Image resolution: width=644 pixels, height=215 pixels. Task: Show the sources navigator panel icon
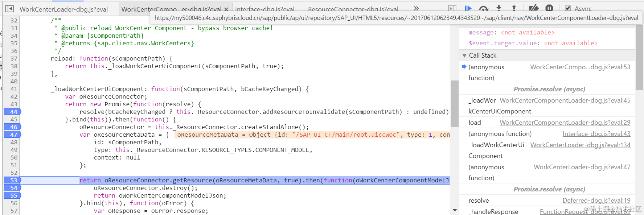pos(9,8)
